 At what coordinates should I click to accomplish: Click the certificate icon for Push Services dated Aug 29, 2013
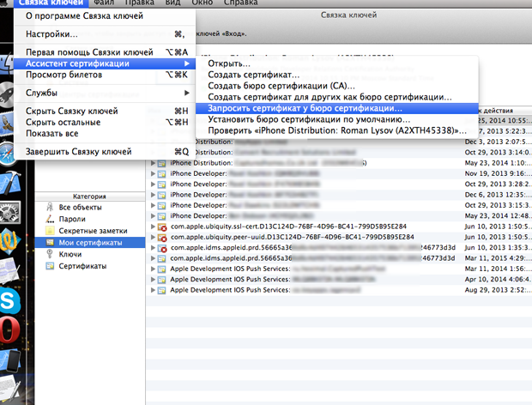[x=162, y=290]
